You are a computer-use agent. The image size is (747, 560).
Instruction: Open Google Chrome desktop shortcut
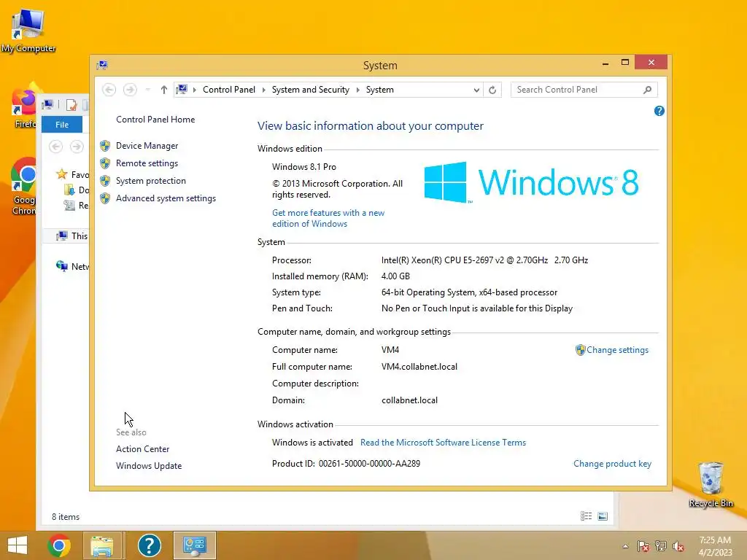coord(24,187)
